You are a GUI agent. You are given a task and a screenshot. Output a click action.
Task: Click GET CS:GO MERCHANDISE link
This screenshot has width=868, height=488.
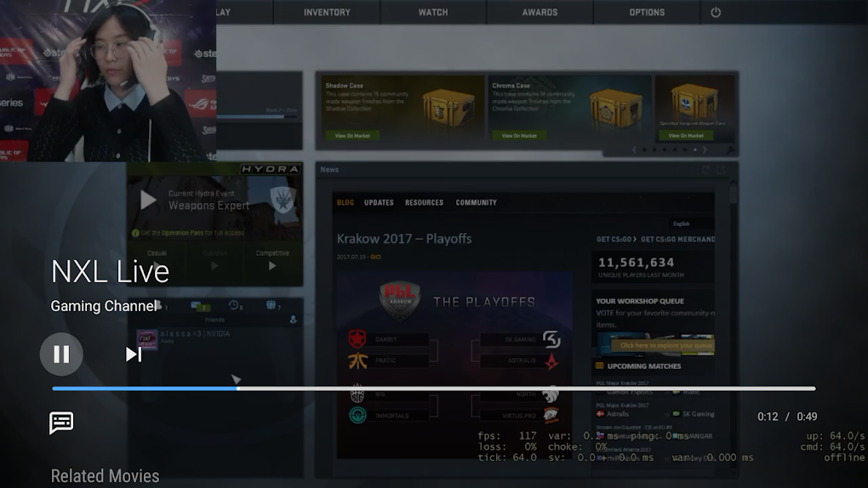677,240
